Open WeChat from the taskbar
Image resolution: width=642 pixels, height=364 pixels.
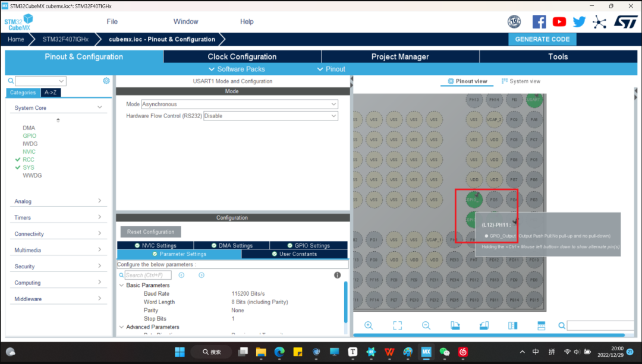[444, 352]
